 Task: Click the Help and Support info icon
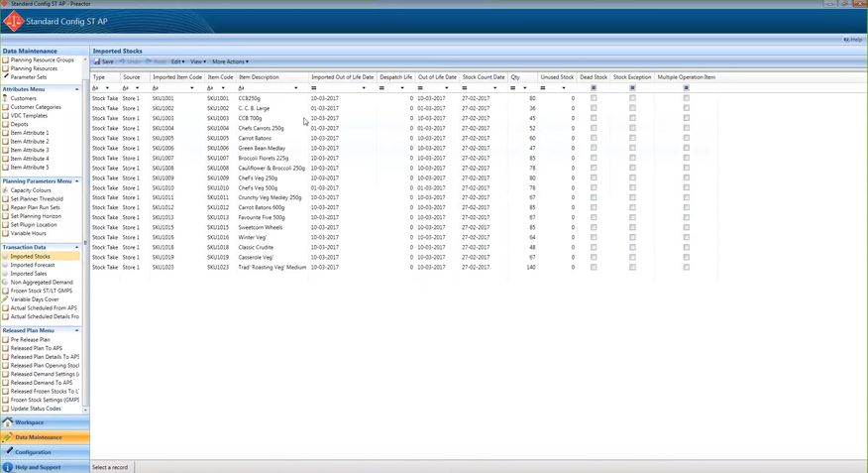[8, 467]
